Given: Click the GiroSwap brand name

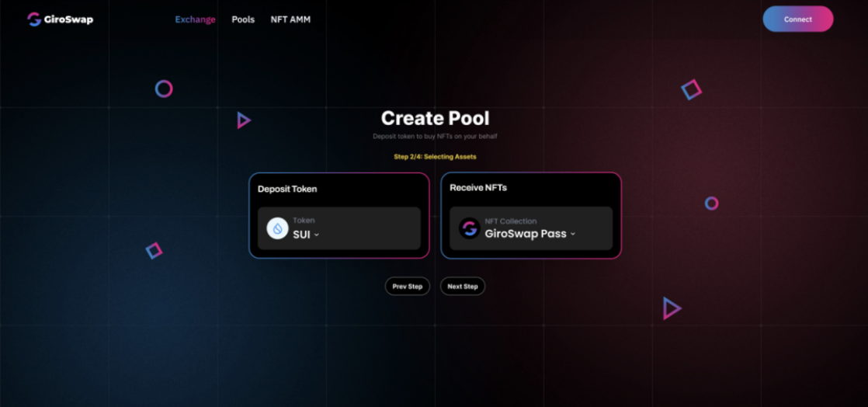Looking at the screenshot, I should click(68, 20).
